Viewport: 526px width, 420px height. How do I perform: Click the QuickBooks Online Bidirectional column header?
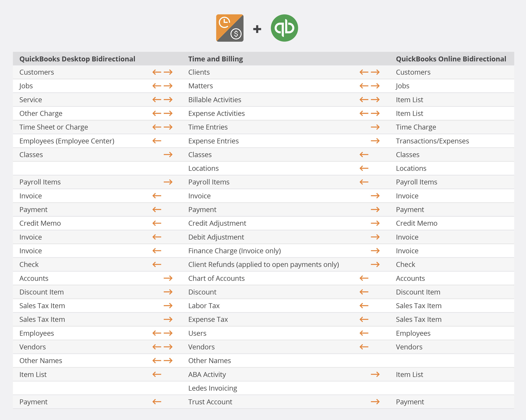tap(451, 59)
